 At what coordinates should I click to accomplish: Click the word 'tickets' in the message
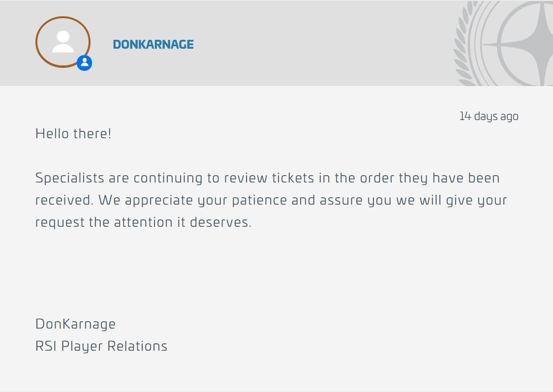pyautogui.click(x=293, y=178)
